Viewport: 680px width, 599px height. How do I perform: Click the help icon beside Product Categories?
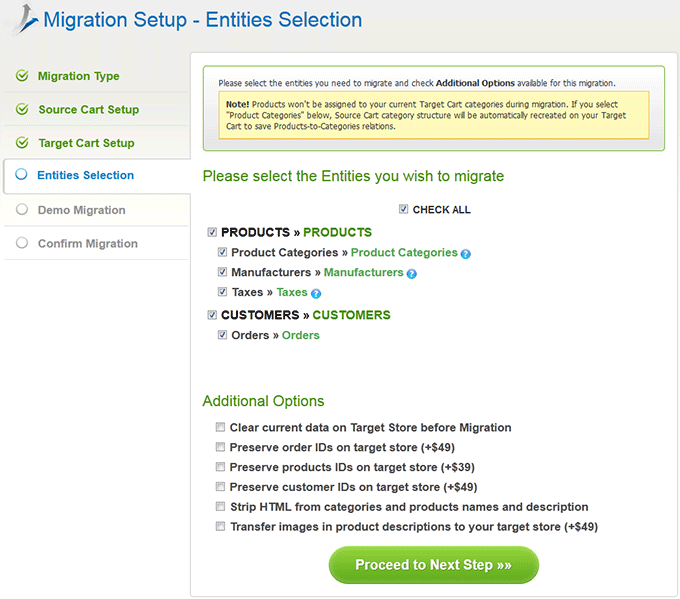pos(465,254)
